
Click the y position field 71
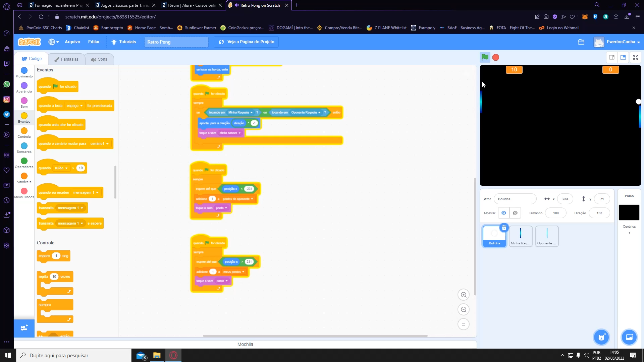[x=602, y=199]
